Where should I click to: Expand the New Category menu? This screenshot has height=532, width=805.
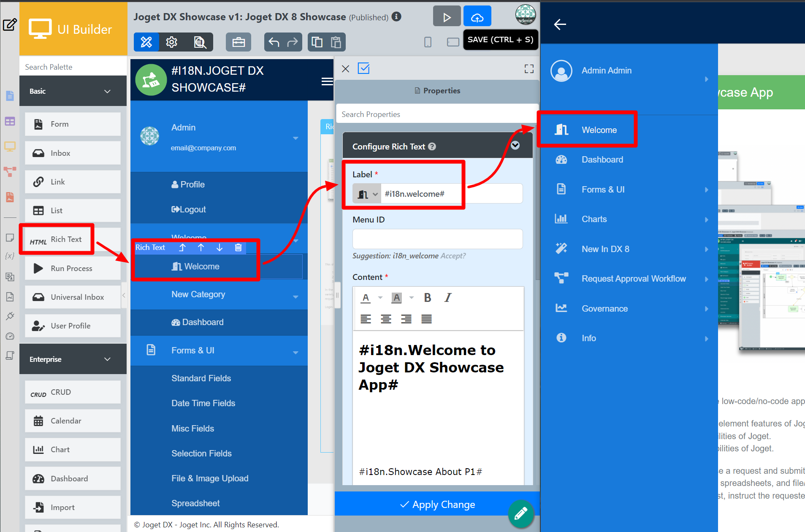[x=295, y=297]
